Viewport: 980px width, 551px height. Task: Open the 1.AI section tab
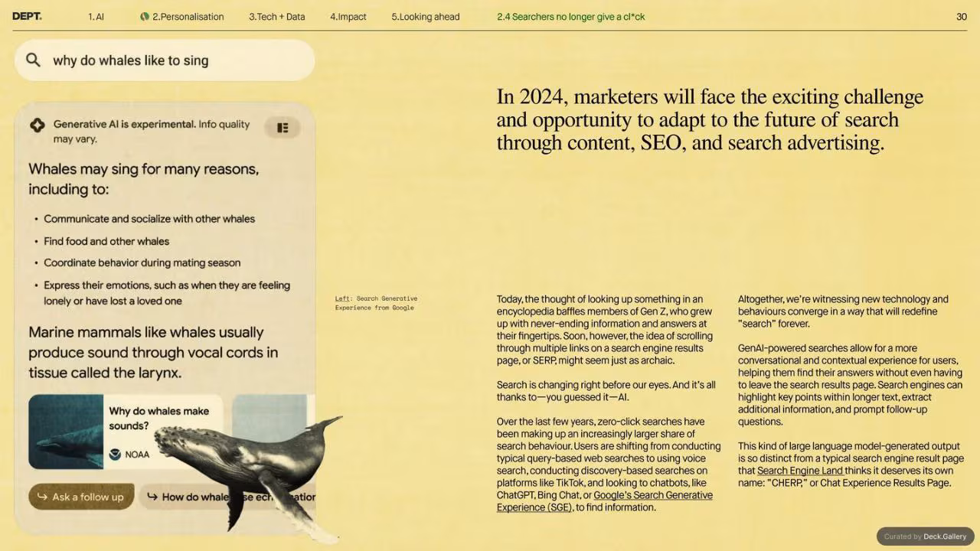point(96,16)
